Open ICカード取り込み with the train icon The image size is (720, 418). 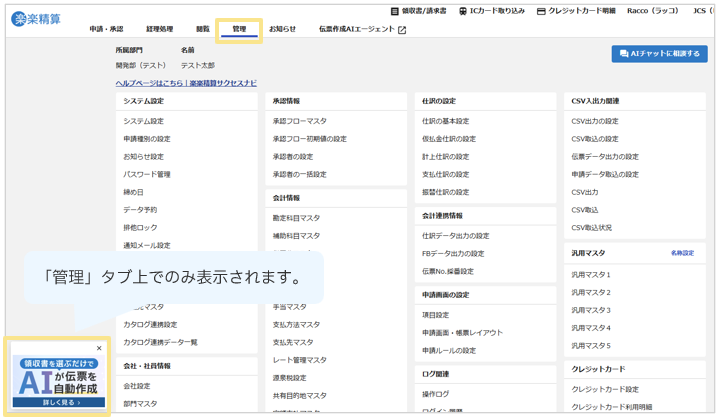coord(492,11)
